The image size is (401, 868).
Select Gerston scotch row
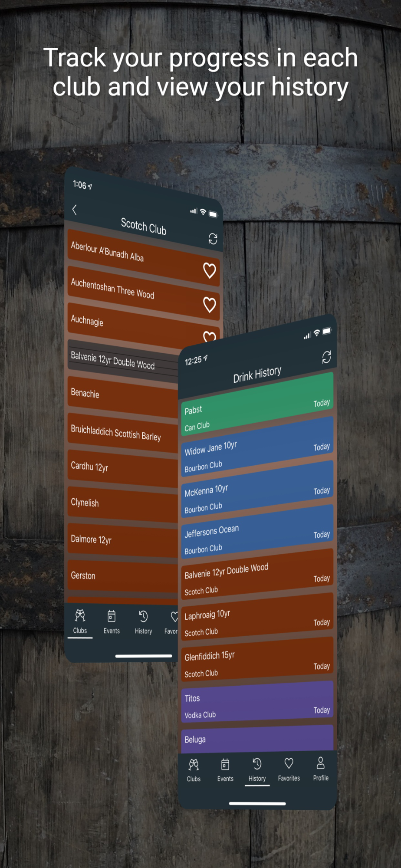point(123,576)
